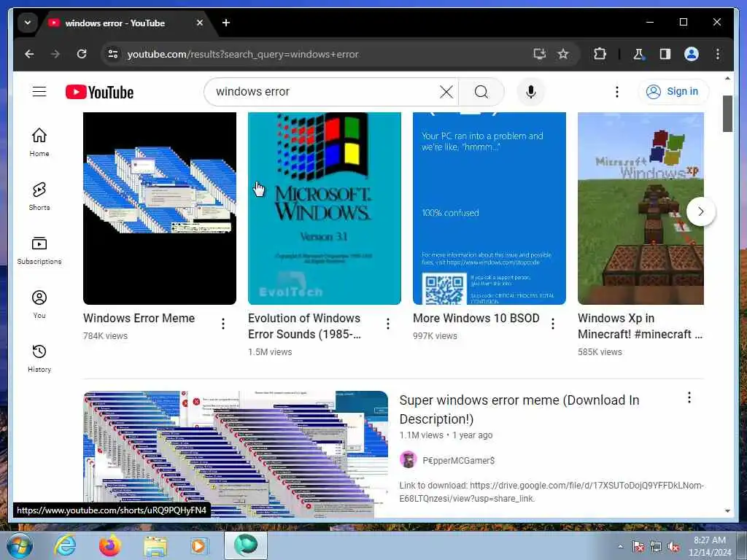747x560 pixels.
Task: Toggle the browser side panel
Action: click(665, 54)
